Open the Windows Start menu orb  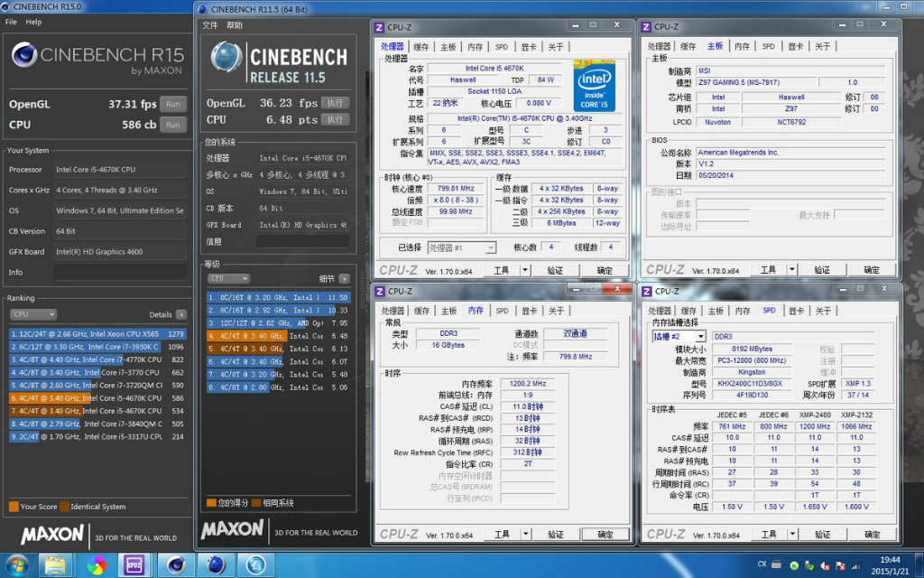point(17,565)
